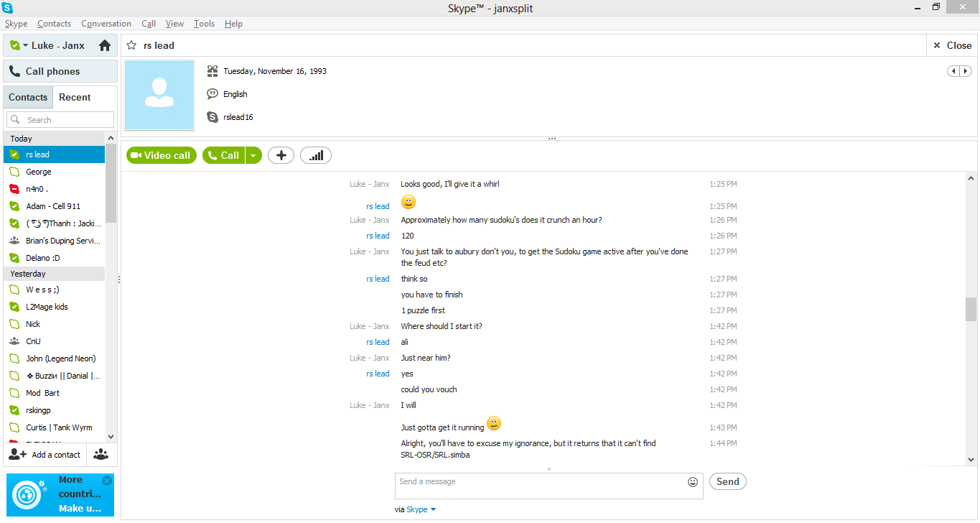Focus the contact Search field
Image resolution: width=980 pixels, height=523 pixels.
[60, 120]
